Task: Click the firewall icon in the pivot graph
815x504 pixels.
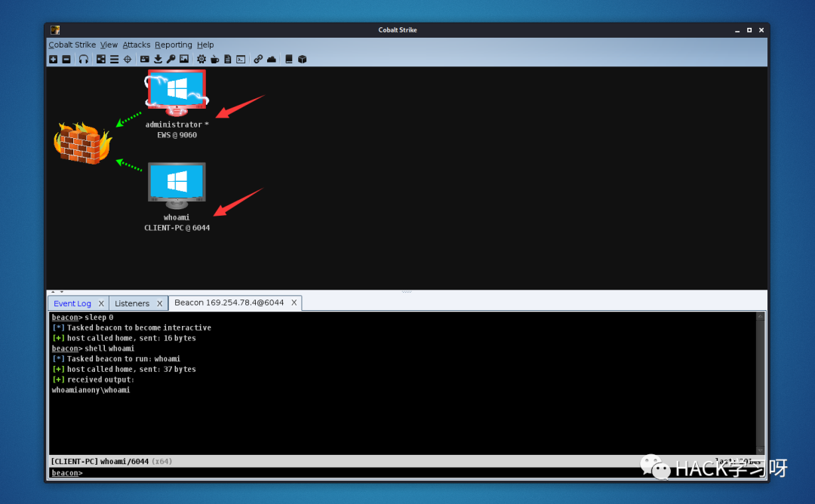Action: tap(83, 143)
